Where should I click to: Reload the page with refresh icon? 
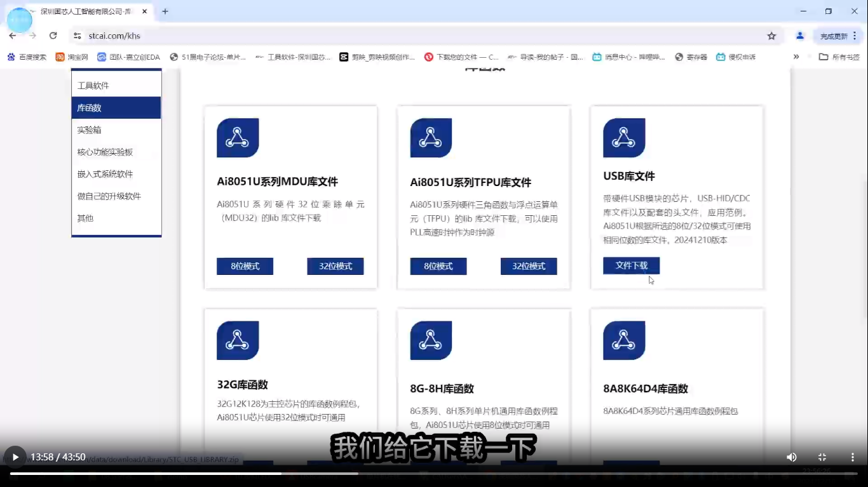click(x=53, y=36)
